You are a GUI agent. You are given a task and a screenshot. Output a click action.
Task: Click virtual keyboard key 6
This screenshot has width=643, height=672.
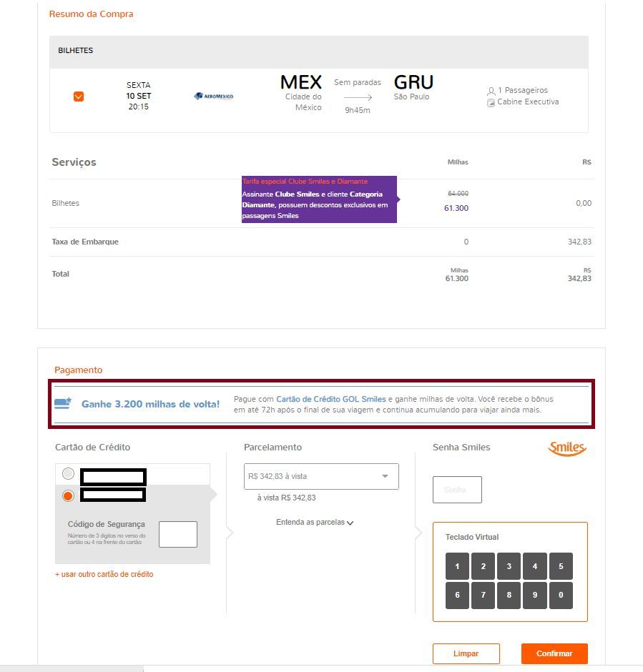[x=457, y=595]
